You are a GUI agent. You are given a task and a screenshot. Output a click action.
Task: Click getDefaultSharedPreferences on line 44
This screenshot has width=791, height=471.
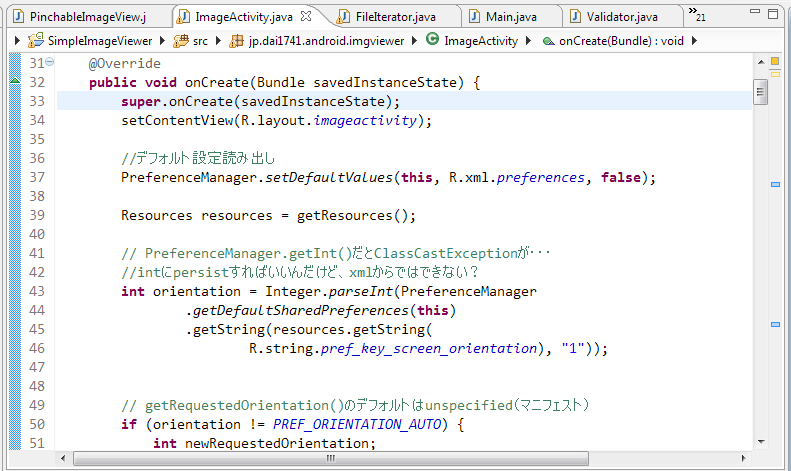(x=301, y=311)
